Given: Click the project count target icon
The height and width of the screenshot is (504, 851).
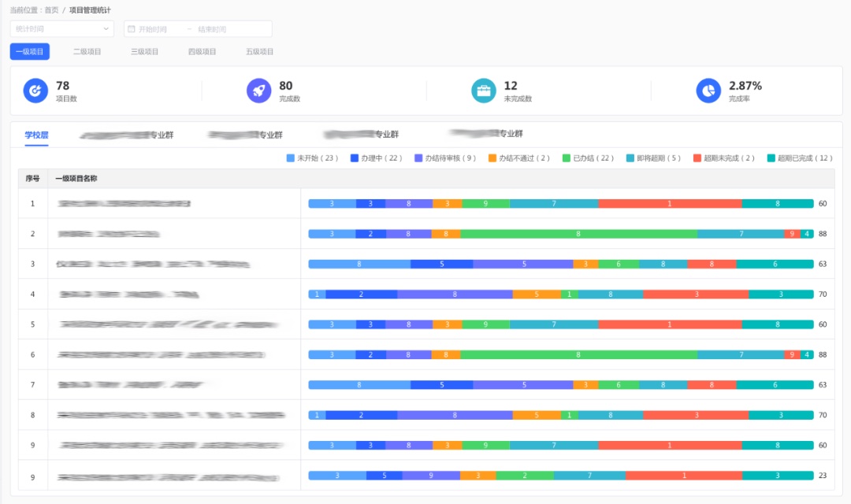Looking at the screenshot, I should (x=35, y=91).
